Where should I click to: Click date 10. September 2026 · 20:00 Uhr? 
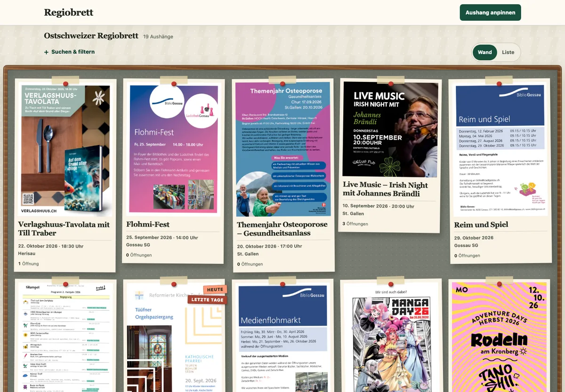click(379, 206)
